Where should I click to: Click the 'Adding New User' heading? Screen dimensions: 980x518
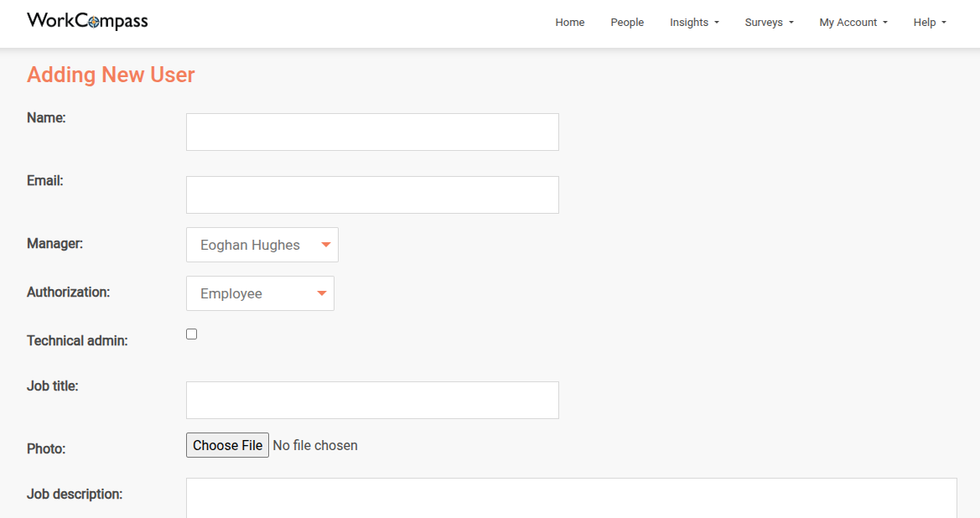111,75
